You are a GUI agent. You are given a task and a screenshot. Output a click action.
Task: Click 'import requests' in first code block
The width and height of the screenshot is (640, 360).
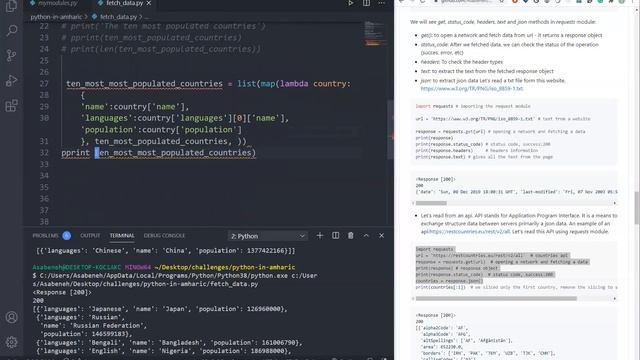[434, 106]
